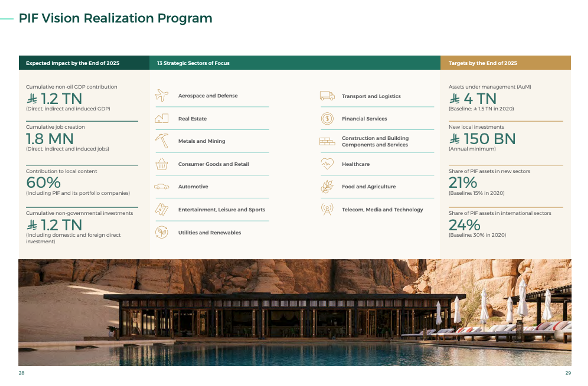Click the Real Estate building icon

[x=162, y=118]
